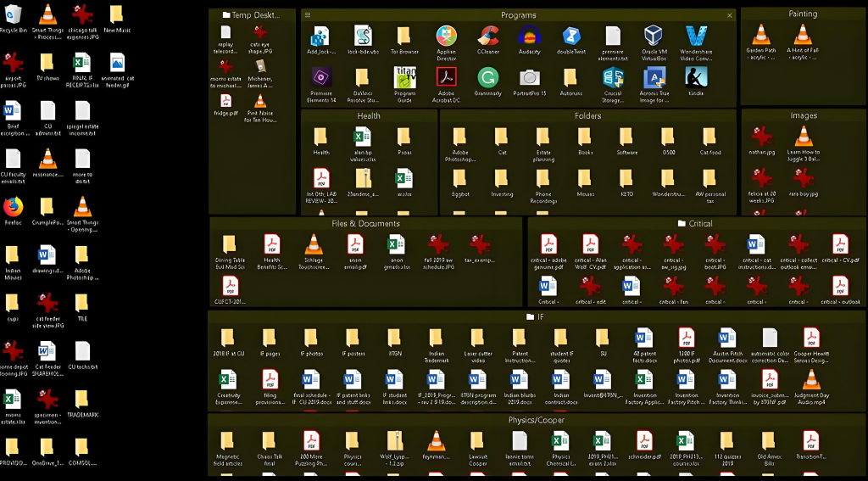The height and width of the screenshot is (481, 868).
Task: Open the Health Benefits PDF in Files & Documents
Action: tap(271, 245)
